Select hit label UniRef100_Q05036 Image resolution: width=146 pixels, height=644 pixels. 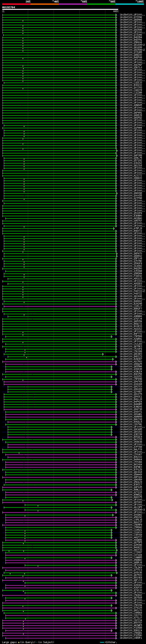[x=131, y=573]
